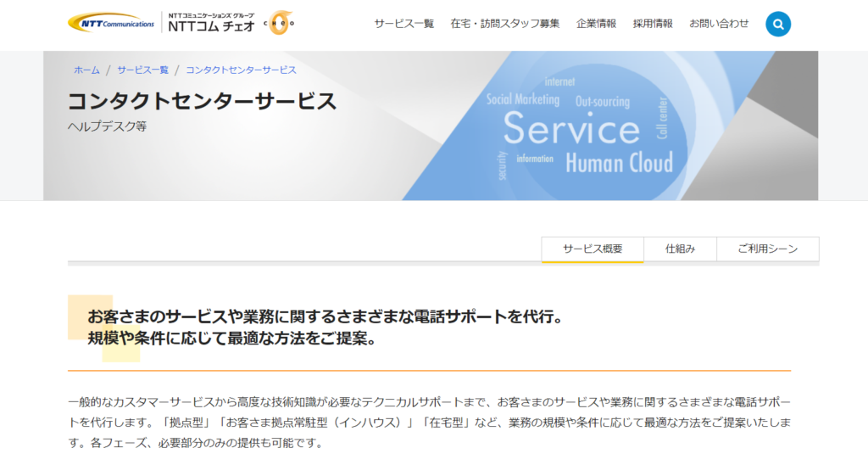This screenshot has height=476, width=868.
Task: Switch to the 仕組み tab
Action: [x=680, y=249]
